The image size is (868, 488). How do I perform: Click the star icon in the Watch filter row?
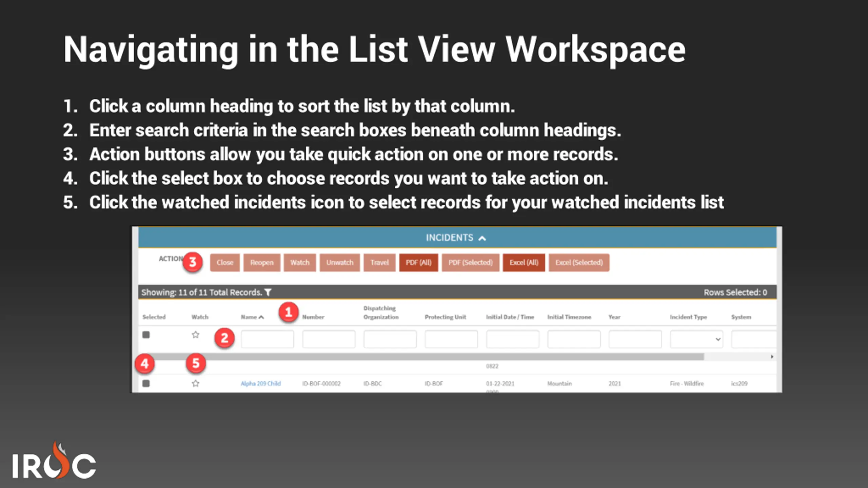[195, 335]
